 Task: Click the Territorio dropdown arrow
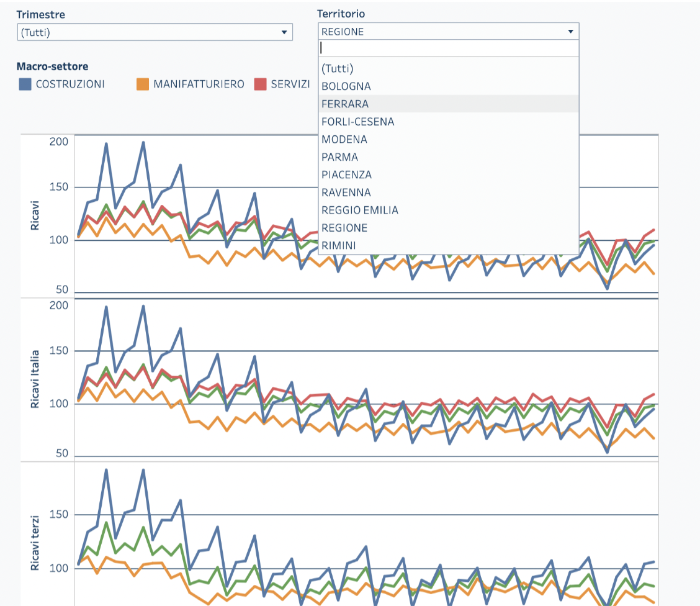point(570,31)
